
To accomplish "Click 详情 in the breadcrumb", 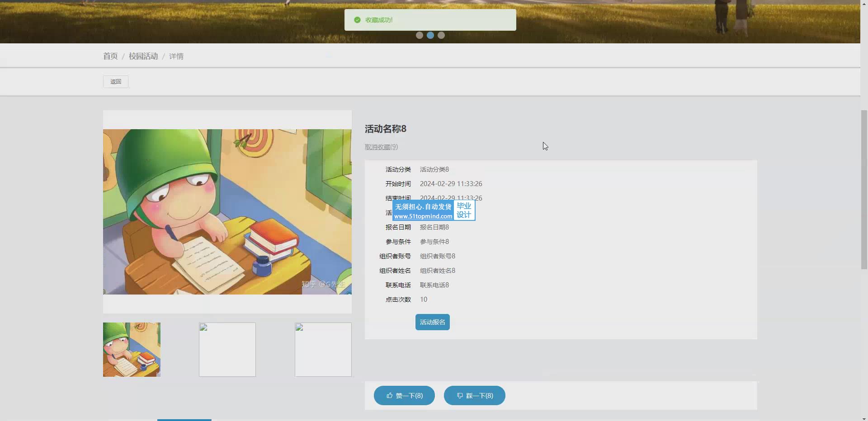I will tap(176, 56).
